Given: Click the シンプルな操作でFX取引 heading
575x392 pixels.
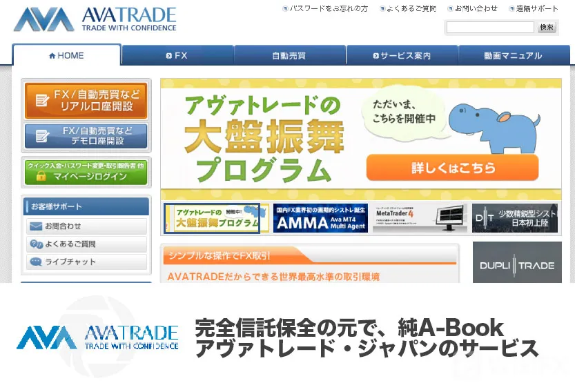Looking at the screenshot, I should [220, 255].
